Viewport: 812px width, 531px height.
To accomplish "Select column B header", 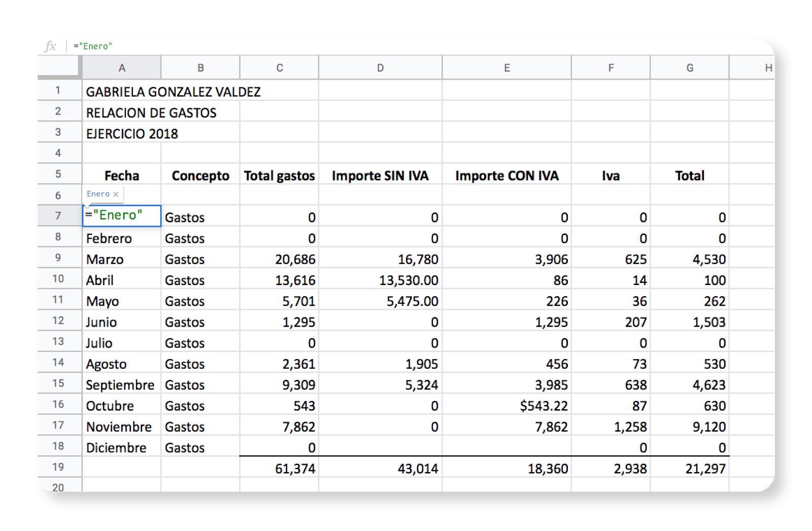I will point(200,68).
